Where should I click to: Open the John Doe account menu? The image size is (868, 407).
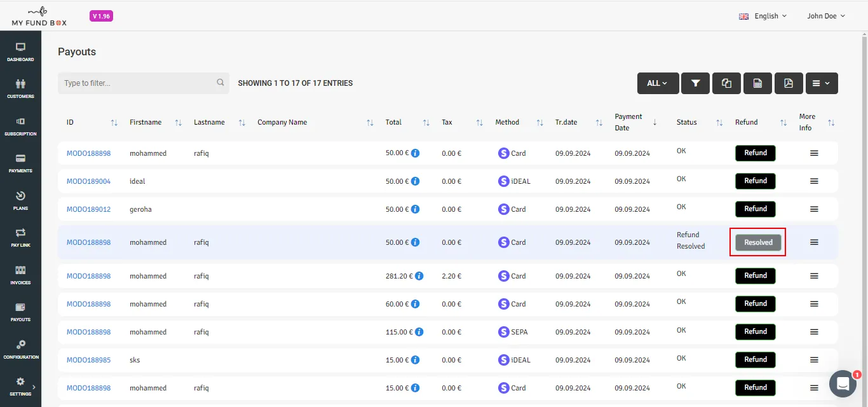click(x=826, y=16)
